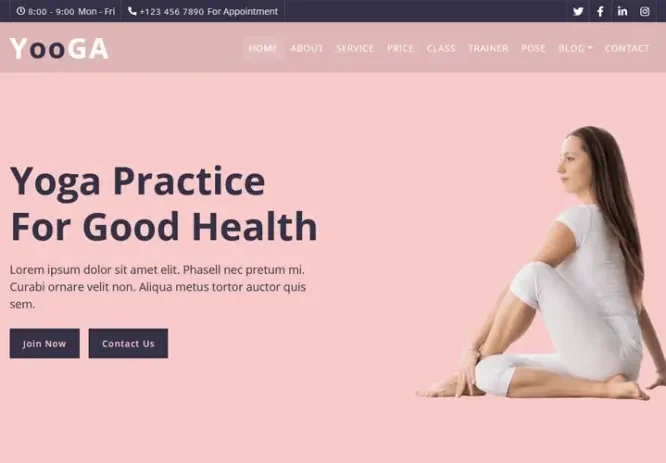Open the Twitter social icon
This screenshot has height=463, width=666.
[578, 11]
